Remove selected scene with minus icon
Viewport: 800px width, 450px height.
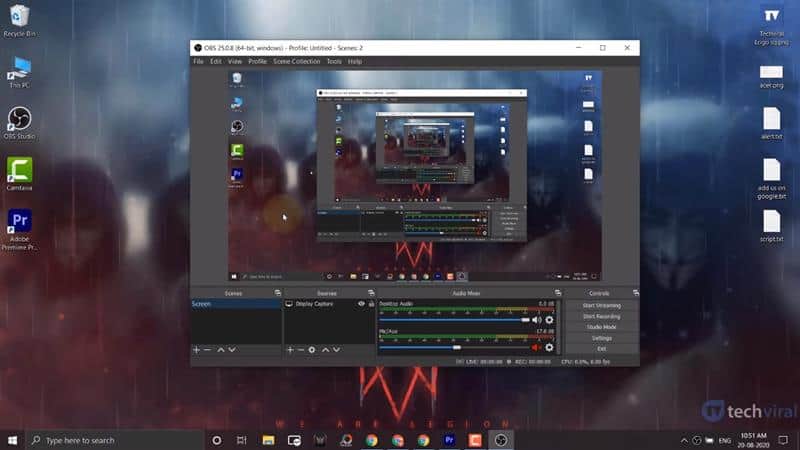207,350
